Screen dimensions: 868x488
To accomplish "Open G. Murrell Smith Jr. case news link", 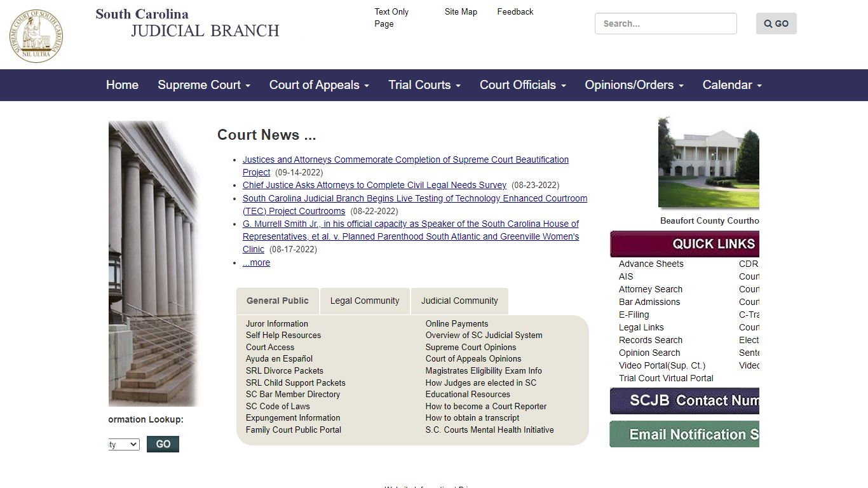I will (411, 236).
